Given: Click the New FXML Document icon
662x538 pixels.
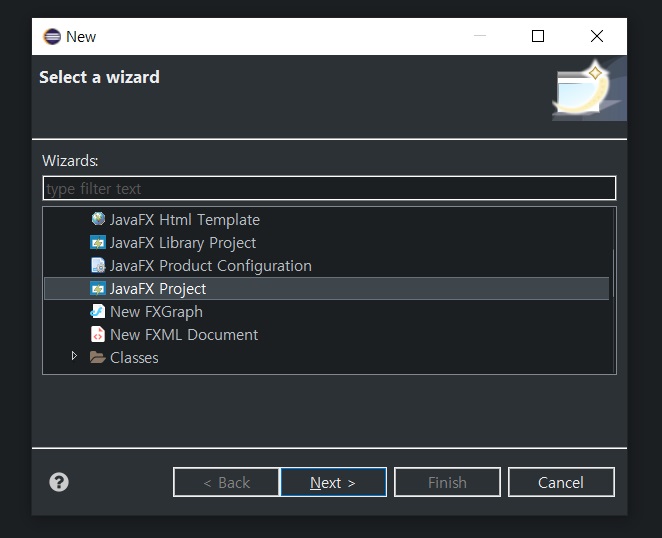Looking at the screenshot, I should point(98,334).
